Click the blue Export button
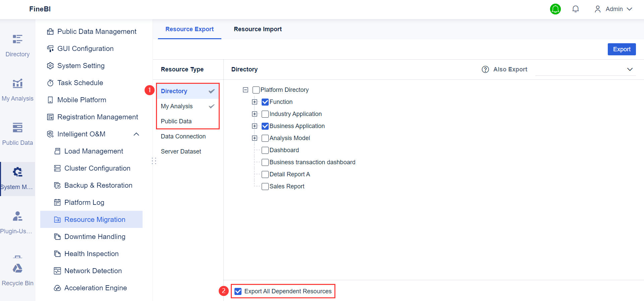Viewport: 644px width, 301px height. tap(622, 49)
